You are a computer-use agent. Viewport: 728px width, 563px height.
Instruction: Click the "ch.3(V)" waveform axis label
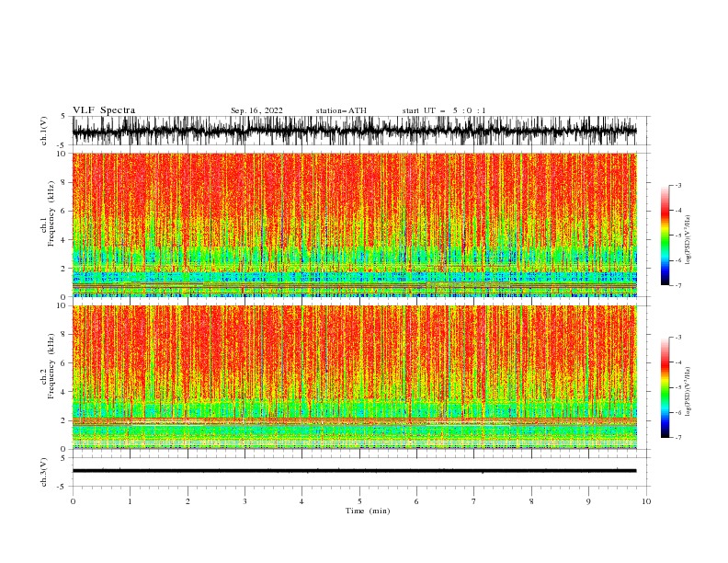tap(44, 472)
